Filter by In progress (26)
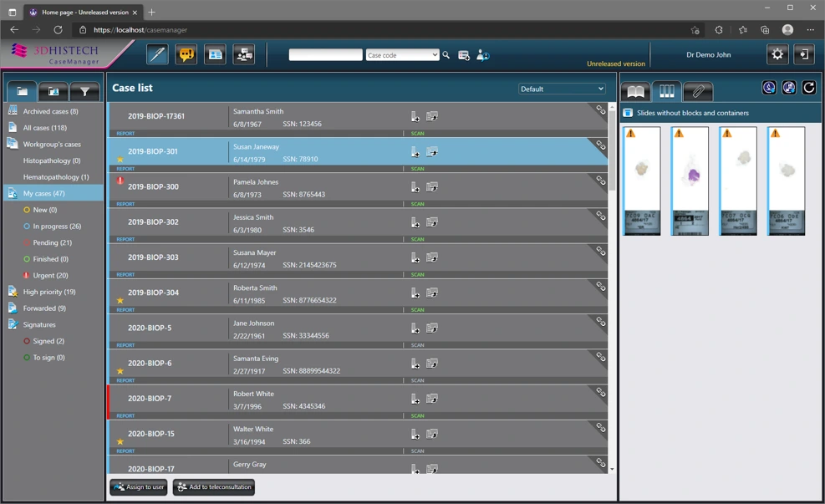This screenshot has width=825, height=504. point(57,227)
